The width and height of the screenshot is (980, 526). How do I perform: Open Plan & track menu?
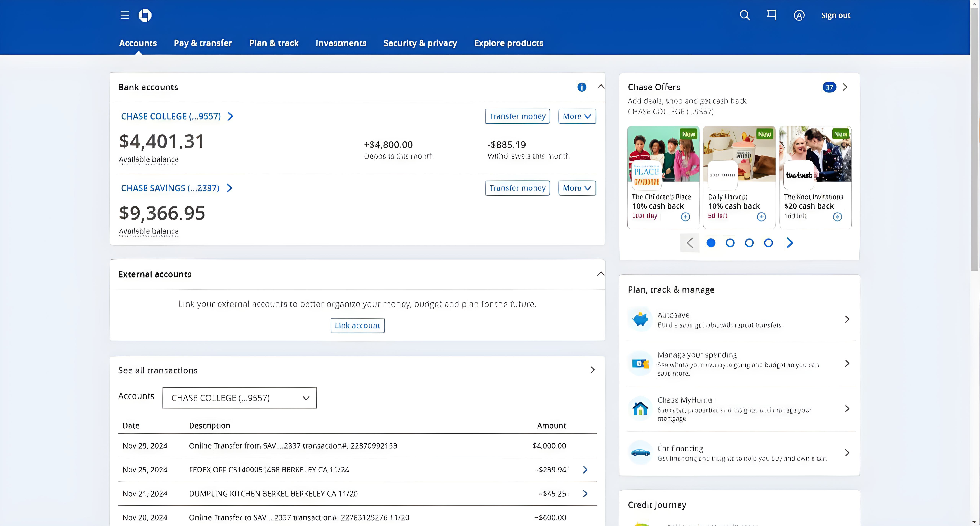coord(274,43)
